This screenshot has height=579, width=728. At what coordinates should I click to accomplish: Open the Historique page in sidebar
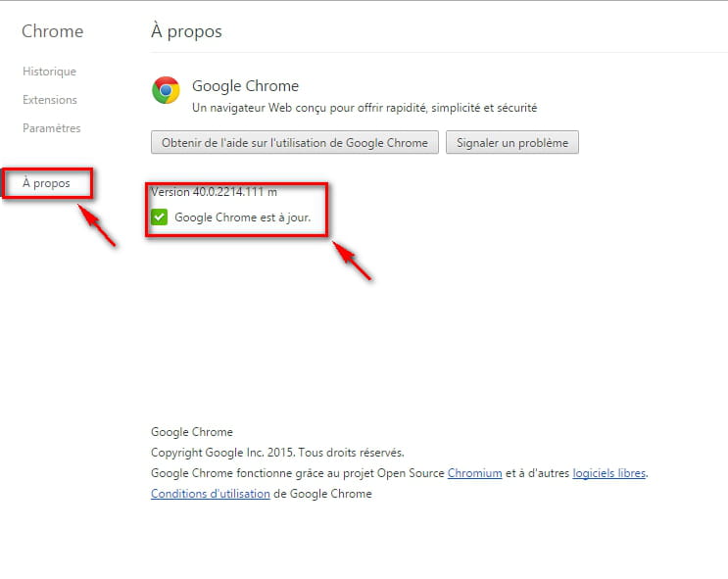(x=49, y=72)
